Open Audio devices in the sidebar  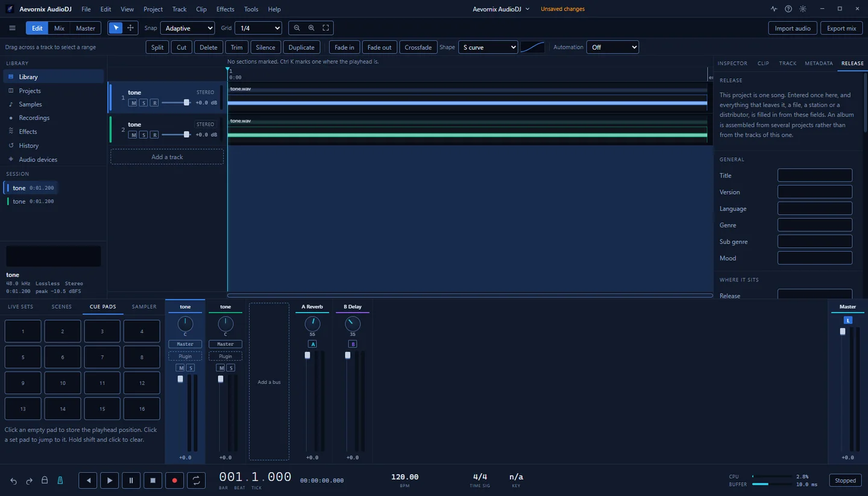[x=54, y=159]
